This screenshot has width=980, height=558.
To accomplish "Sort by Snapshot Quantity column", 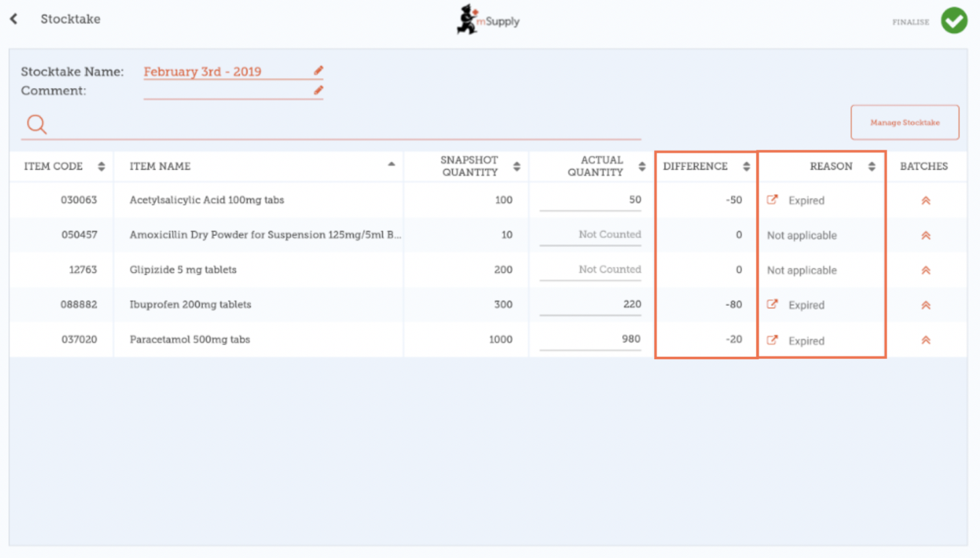I will [517, 166].
